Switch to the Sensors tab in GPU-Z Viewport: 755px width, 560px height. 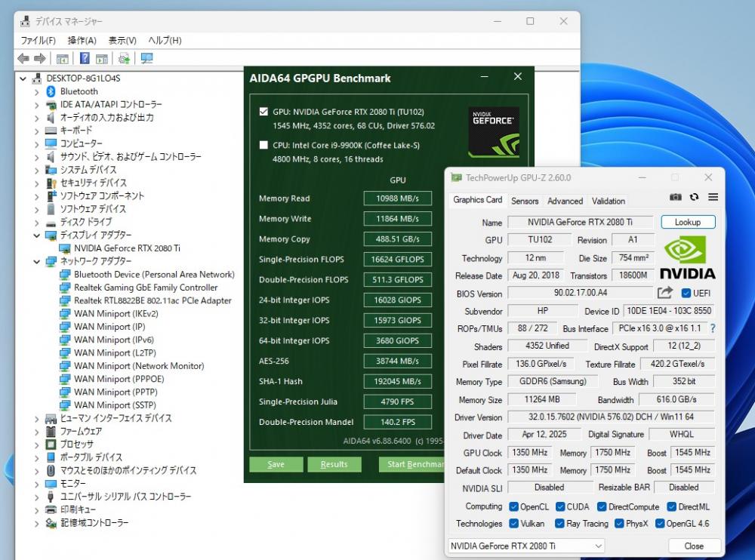coord(525,201)
